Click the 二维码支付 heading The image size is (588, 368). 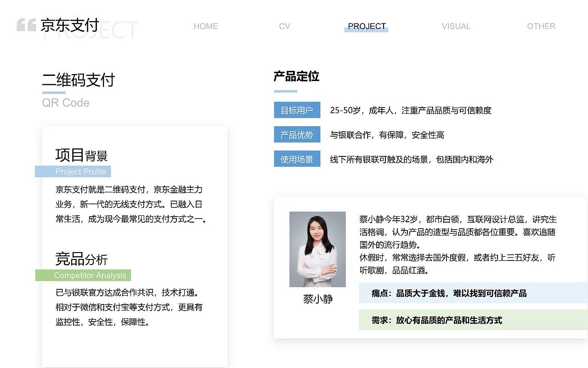pos(78,80)
